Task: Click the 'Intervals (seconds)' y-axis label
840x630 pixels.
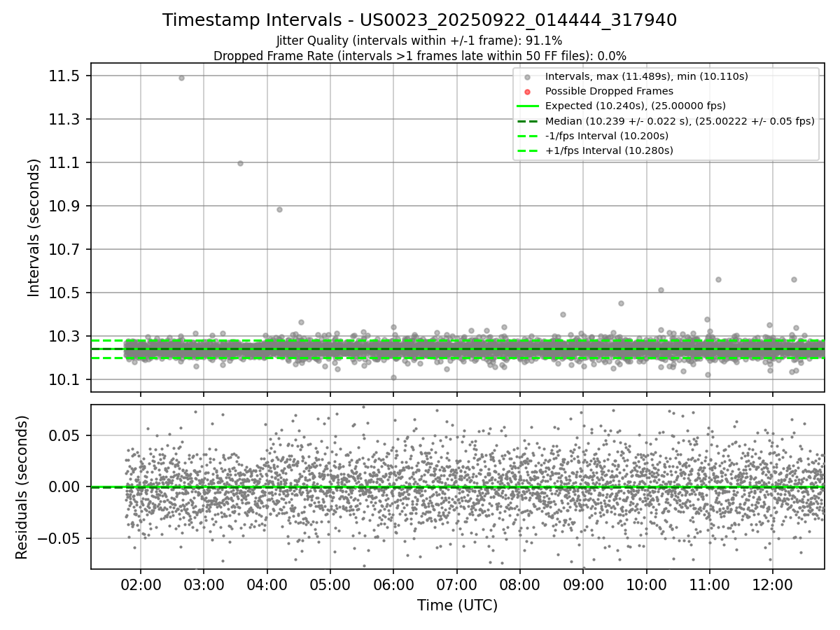Action: 34,227
